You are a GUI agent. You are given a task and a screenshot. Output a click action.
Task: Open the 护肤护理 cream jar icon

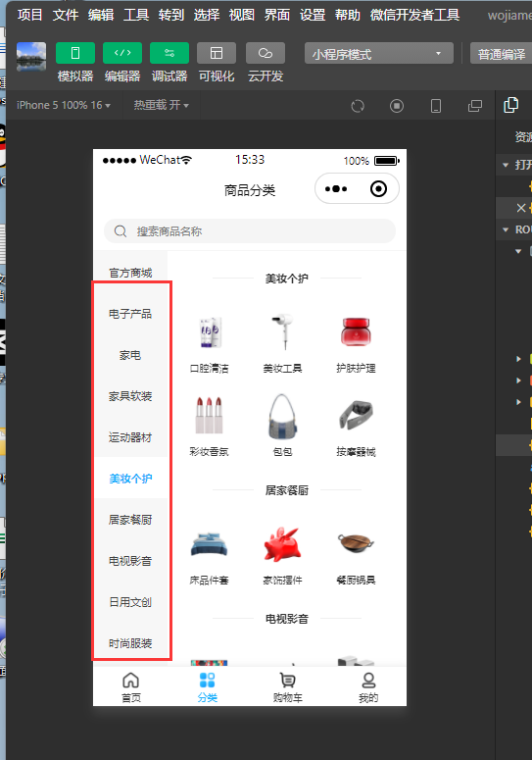tap(356, 332)
